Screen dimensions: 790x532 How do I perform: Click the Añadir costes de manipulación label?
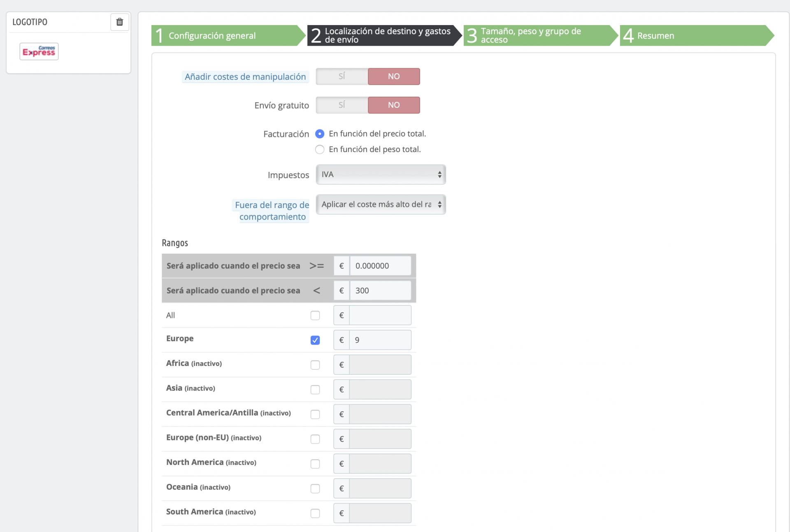pyautogui.click(x=245, y=77)
